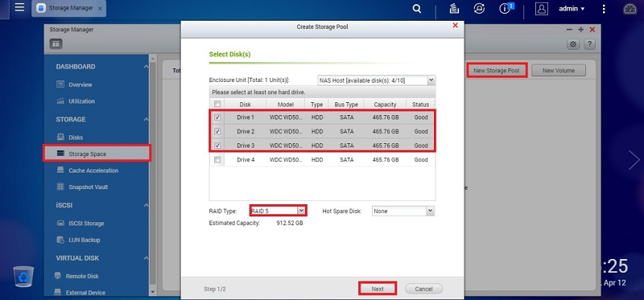Select Utilization in the sidebar
The image size is (644, 300).
pyautogui.click(x=81, y=101)
